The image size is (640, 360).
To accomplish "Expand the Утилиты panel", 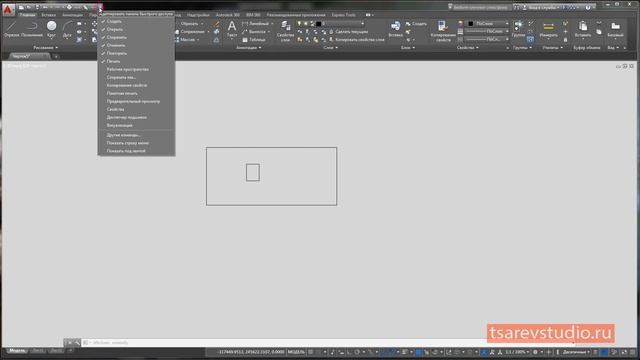I will coord(553,48).
